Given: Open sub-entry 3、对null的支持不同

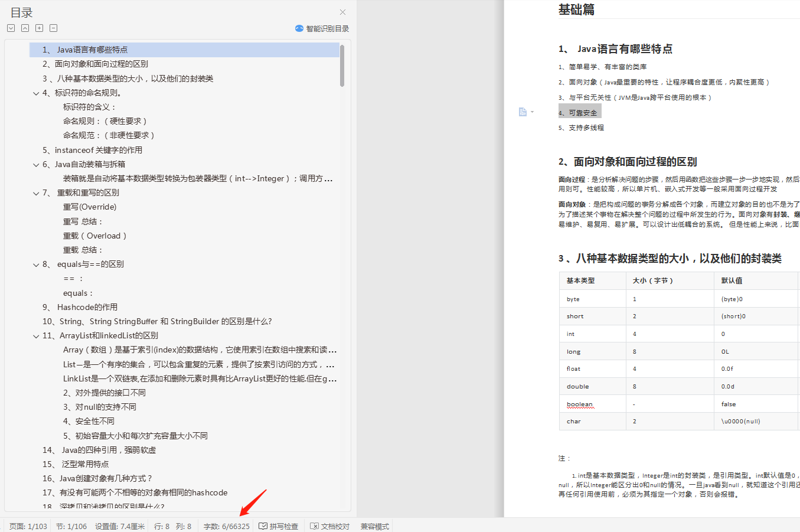Looking at the screenshot, I should click(100, 407).
